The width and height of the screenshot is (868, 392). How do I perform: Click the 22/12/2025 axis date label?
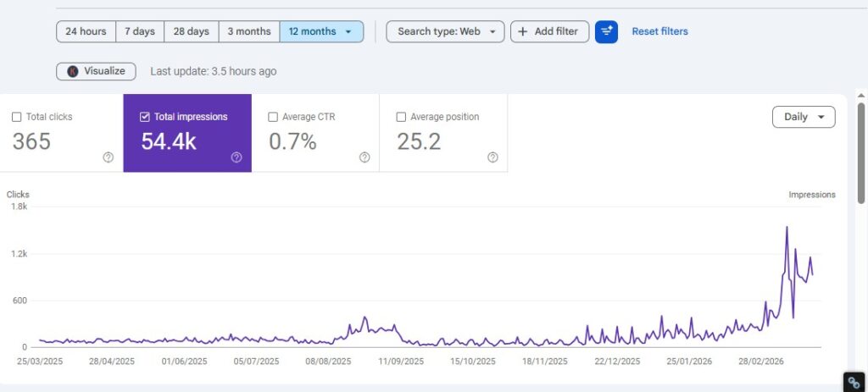(617, 362)
